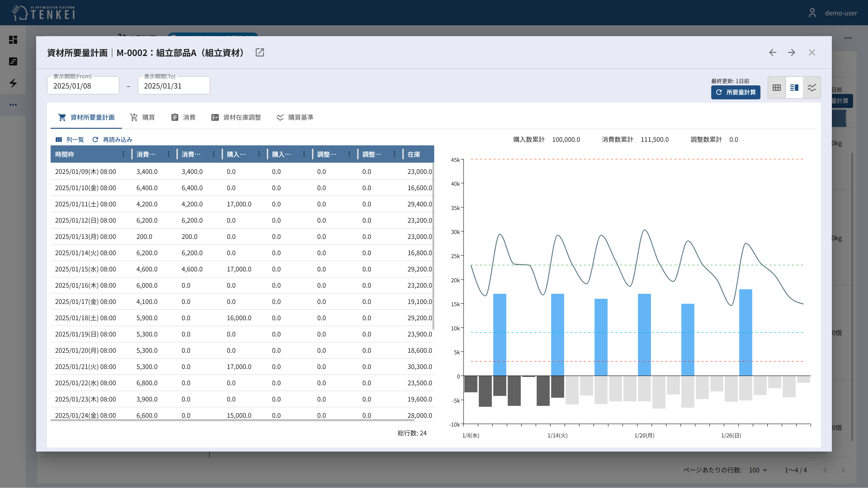The height and width of the screenshot is (488, 868).
Task: Go to previous material arrow
Action: (772, 53)
